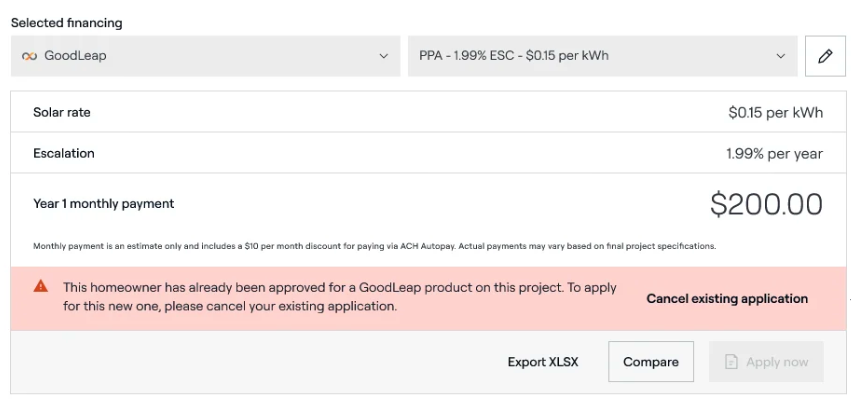Click the chevron beside GoodLeap

[x=383, y=56]
